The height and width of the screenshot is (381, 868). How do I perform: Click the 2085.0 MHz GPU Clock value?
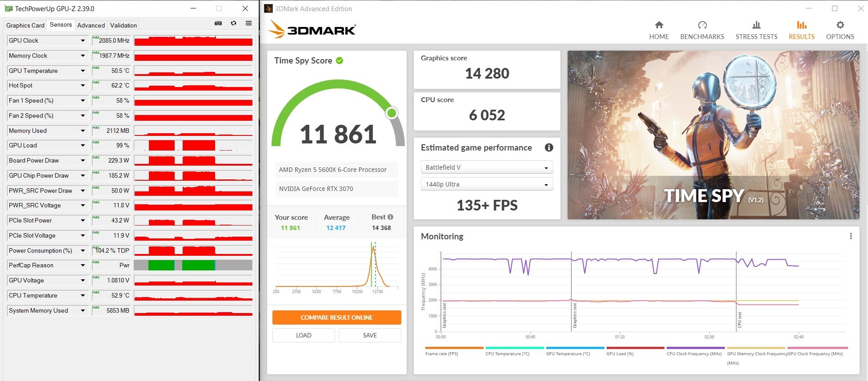click(x=114, y=40)
